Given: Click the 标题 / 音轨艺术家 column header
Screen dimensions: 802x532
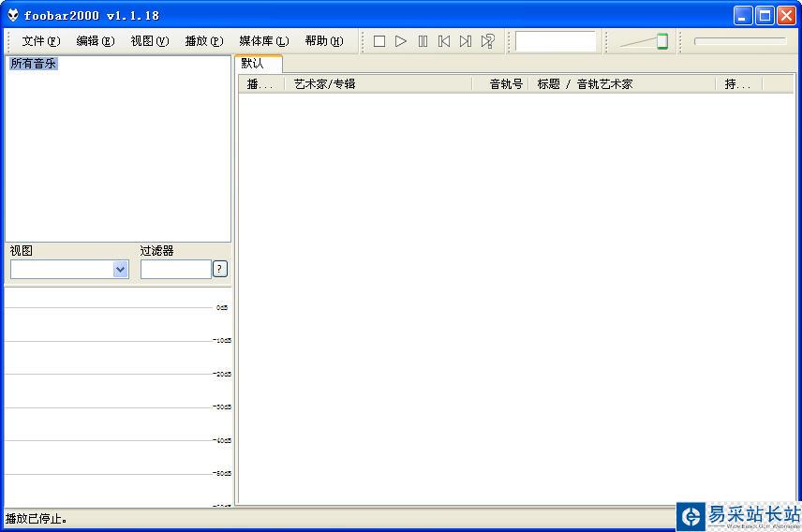Looking at the screenshot, I should pos(622,84).
